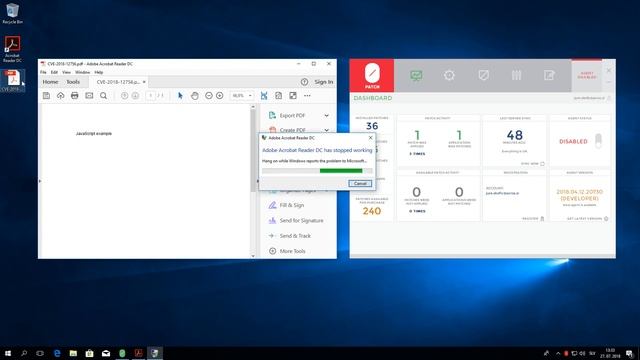Open File Explorer from the taskbar
This screenshot has height=360, width=640.
click(73, 353)
